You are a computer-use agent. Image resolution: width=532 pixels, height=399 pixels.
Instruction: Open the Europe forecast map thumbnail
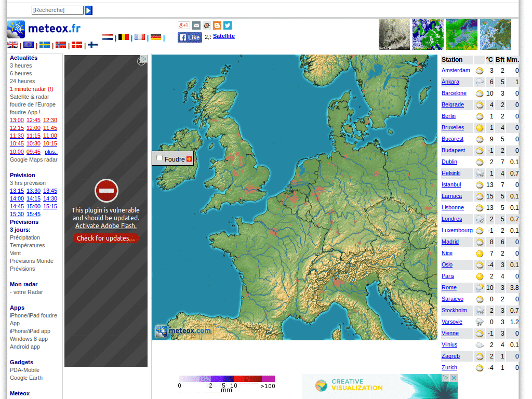(x=495, y=34)
